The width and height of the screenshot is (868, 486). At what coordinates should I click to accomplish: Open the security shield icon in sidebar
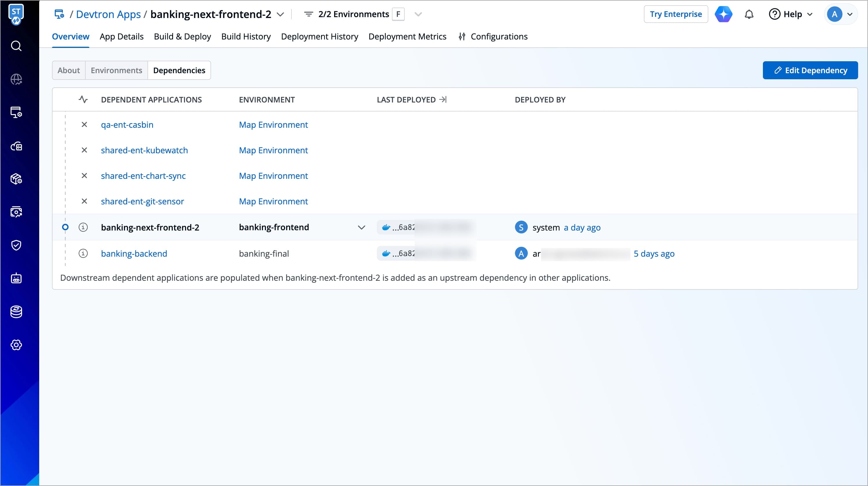(x=16, y=245)
